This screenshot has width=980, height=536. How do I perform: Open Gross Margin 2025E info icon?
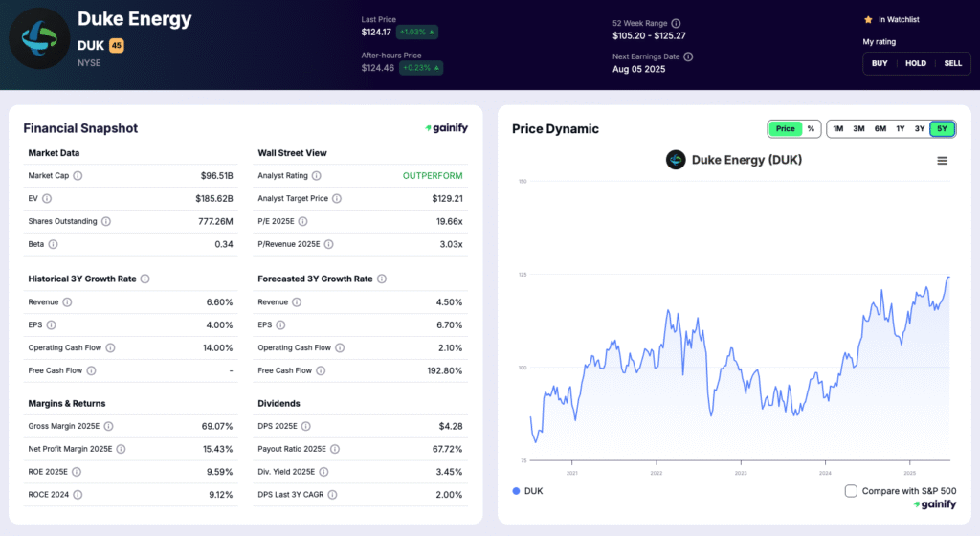tap(109, 427)
